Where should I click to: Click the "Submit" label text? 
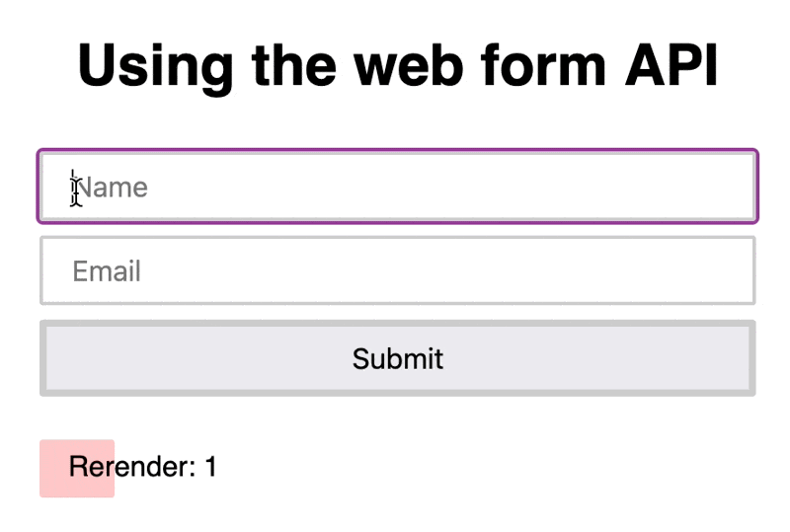tap(397, 358)
